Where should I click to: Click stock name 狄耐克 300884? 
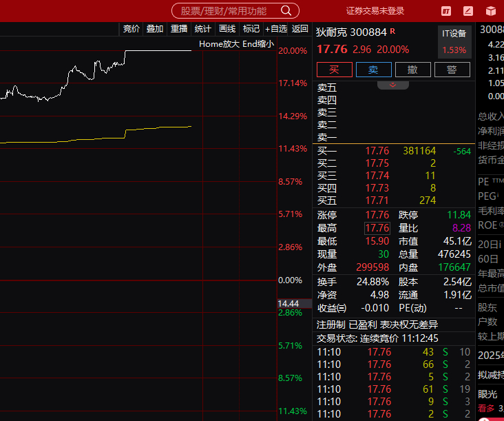[351, 32]
